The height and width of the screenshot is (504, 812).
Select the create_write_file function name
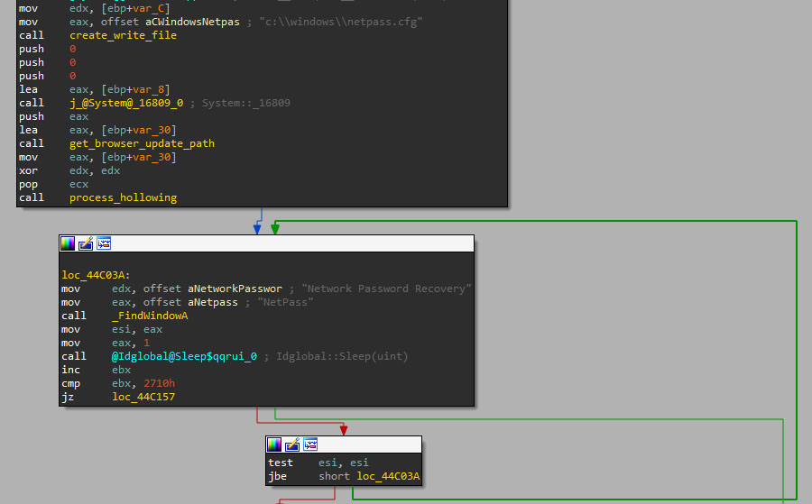pos(123,35)
